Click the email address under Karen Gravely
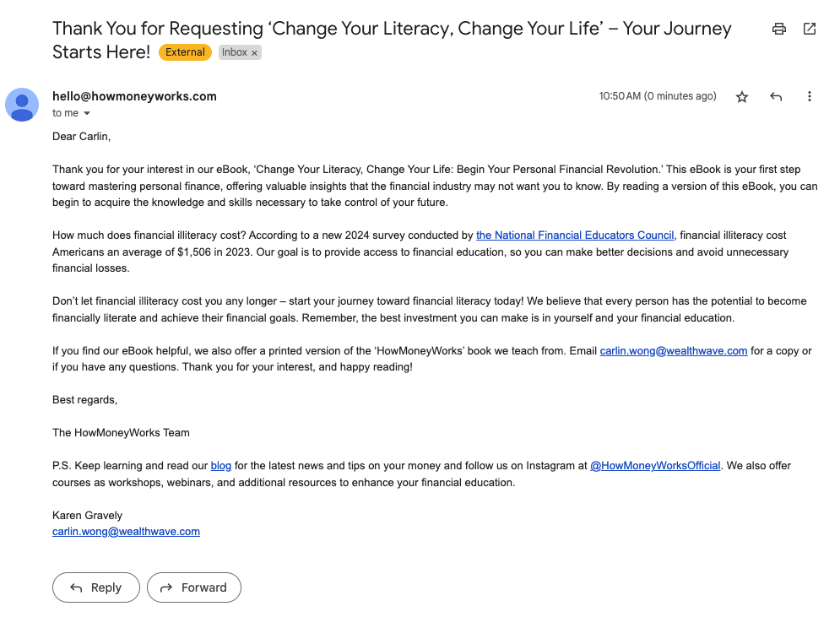The height and width of the screenshot is (617, 840). [x=126, y=532]
